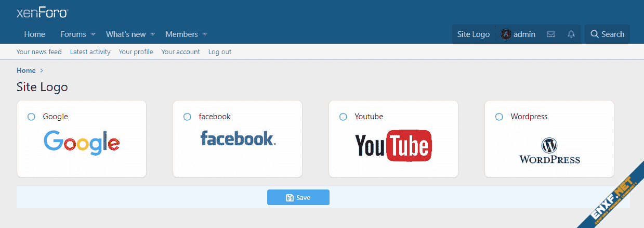644x228 pixels.
Task: Open Site Logo in the navbar
Action: click(x=474, y=34)
